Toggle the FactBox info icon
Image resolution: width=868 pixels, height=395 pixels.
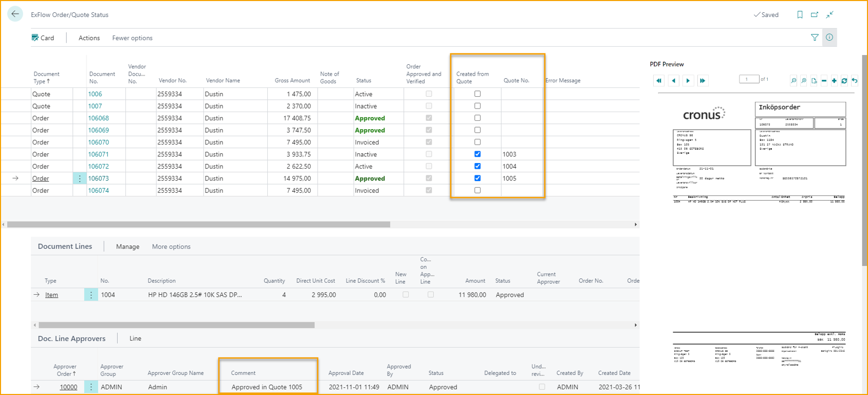(829, 38)
